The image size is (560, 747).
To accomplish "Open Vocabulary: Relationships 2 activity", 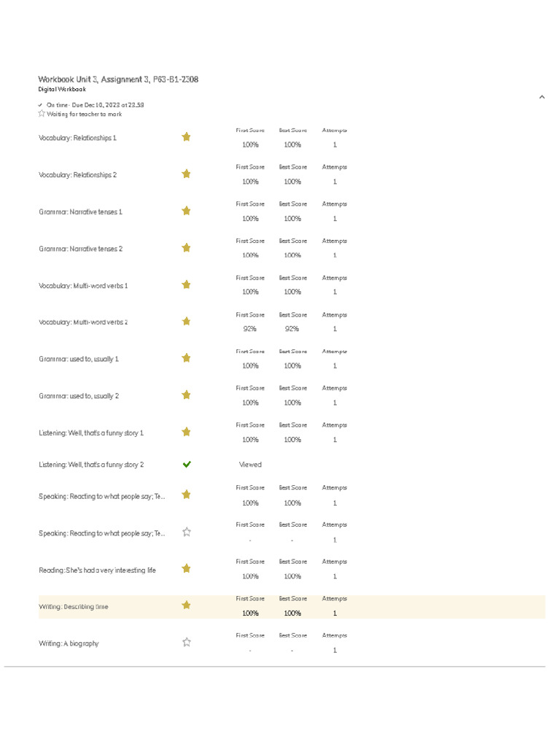I will 77,175.
